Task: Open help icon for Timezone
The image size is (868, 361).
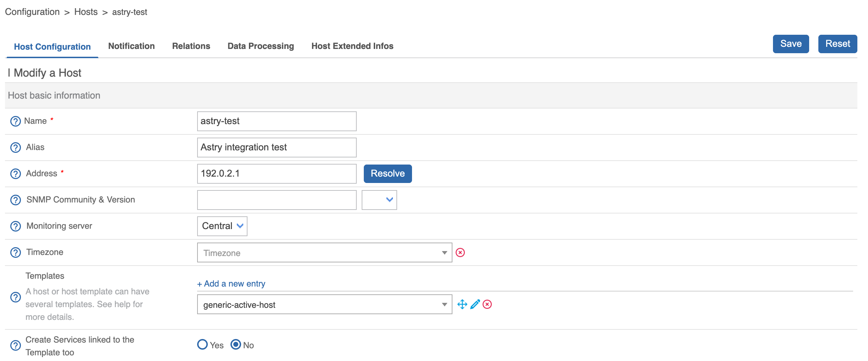Action: [x=16, y=252]
